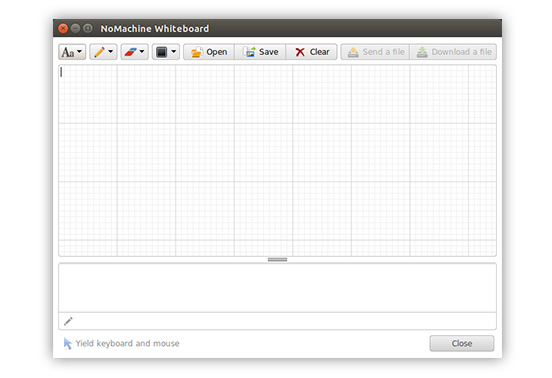Click the black color swatch

click(161, 52)
